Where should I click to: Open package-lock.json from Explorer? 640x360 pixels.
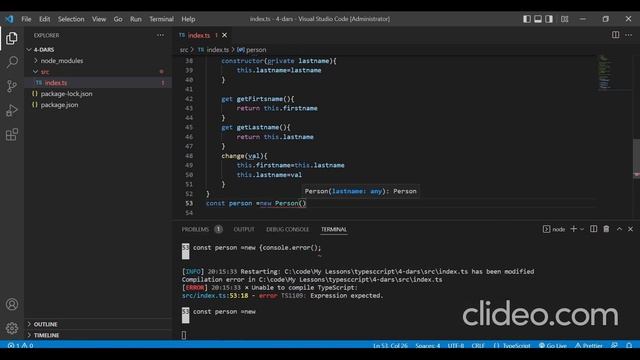coord(98,93)
